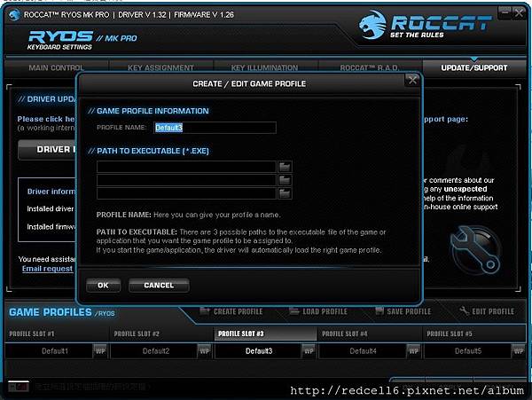This screenshot has height=400, width=532.
Task: Open the Email request link
Action: point(48,269)
